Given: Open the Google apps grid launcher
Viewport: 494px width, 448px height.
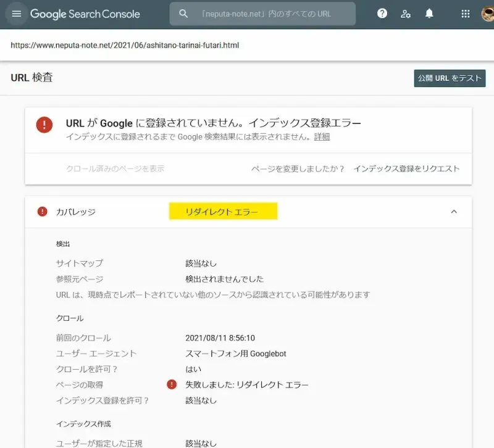Looking at the screenshot, I should [465, 13].
